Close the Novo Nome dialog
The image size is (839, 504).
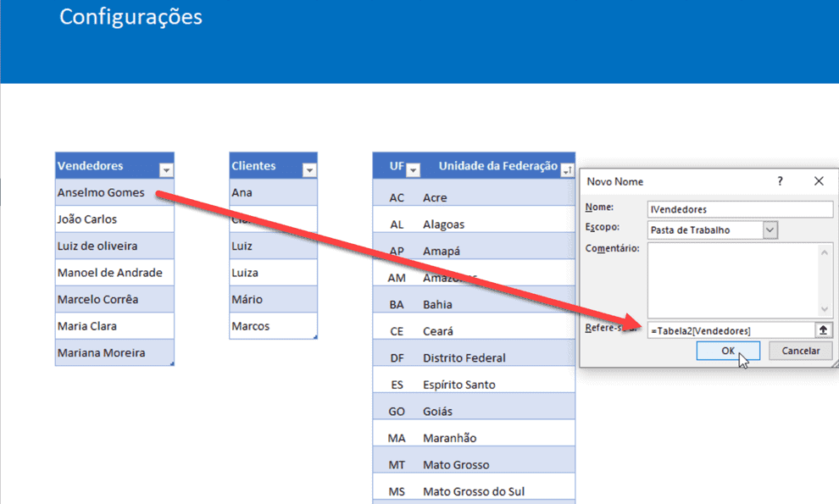[x=818, y=180]
